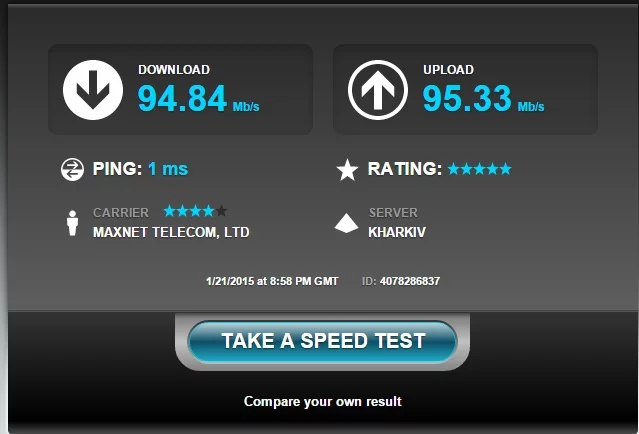
Task: Click the 1 ms ping value
Action: [x=168, y=169]
